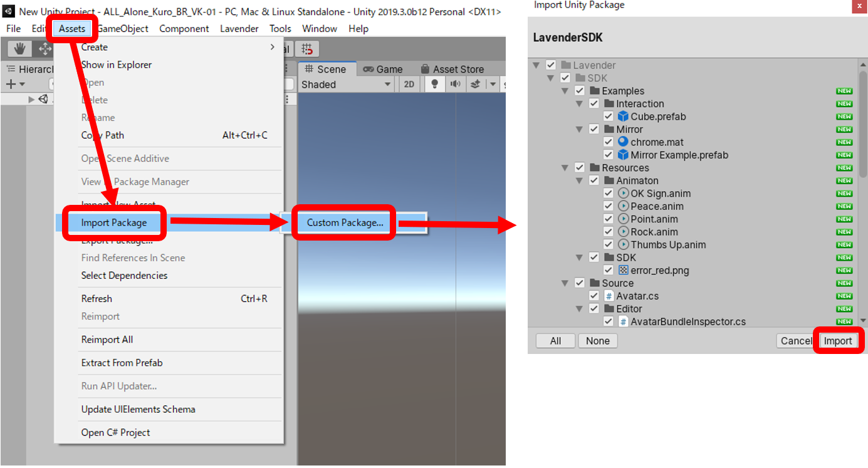Toggle the error_red.png checkbox

coord(608,270)
